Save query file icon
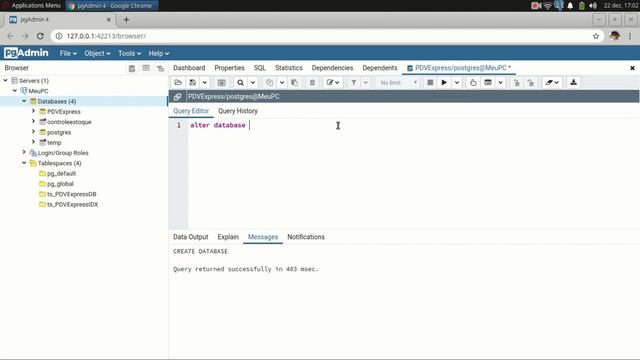Viewport: 640px width, 360px height. (193, 82)
